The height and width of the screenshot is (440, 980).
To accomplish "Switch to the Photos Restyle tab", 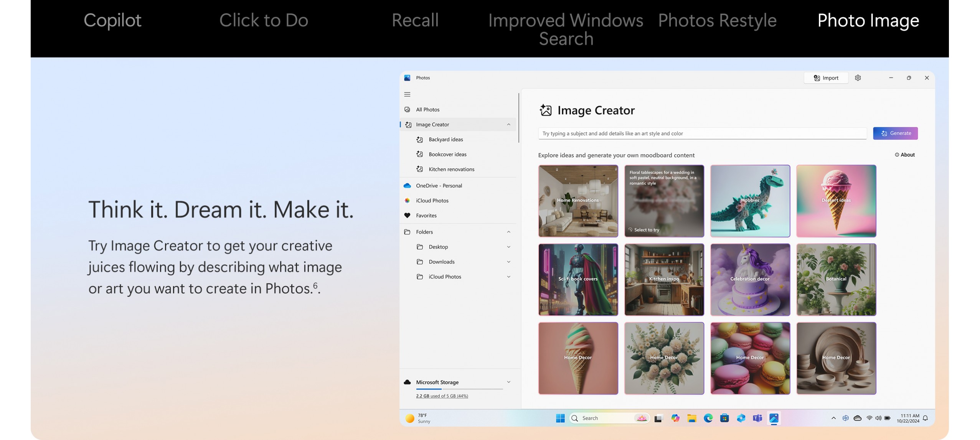I will tap(717, 20).
